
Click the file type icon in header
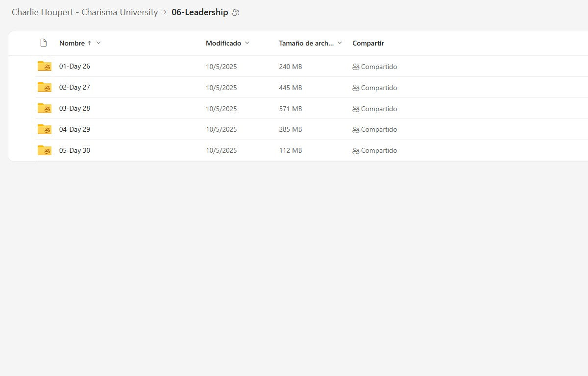[x=44, y=43]
